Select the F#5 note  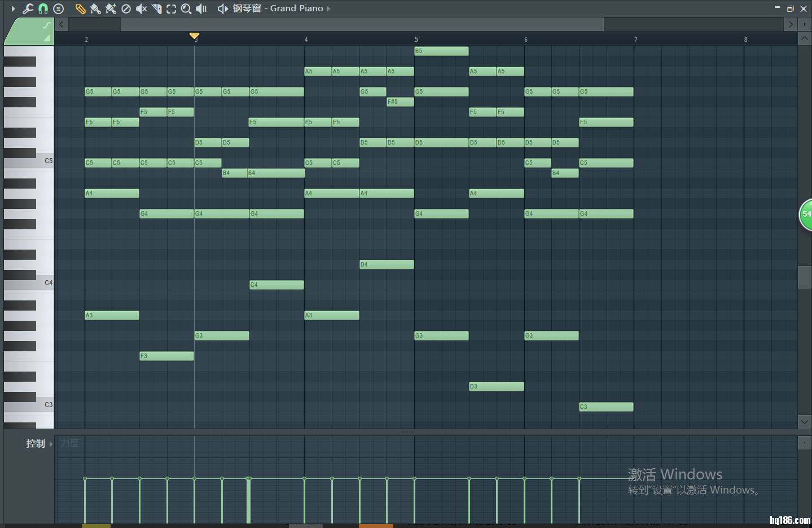click(x=400, y=102)
